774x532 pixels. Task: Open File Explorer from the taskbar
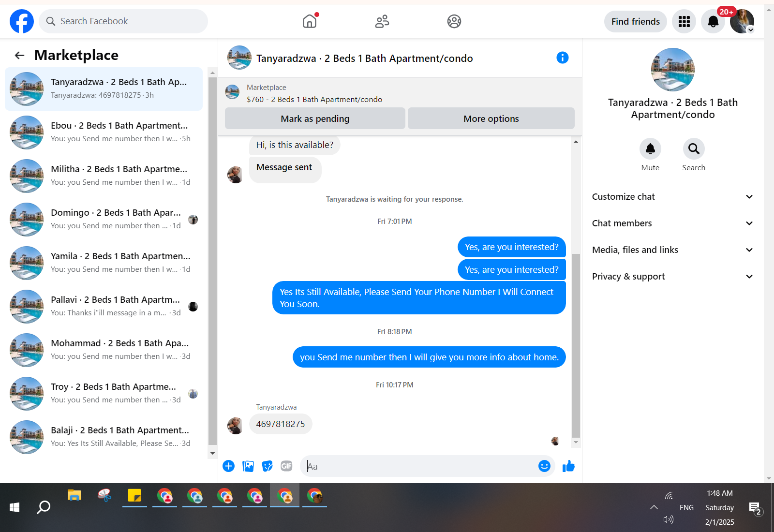click(74, 496)
